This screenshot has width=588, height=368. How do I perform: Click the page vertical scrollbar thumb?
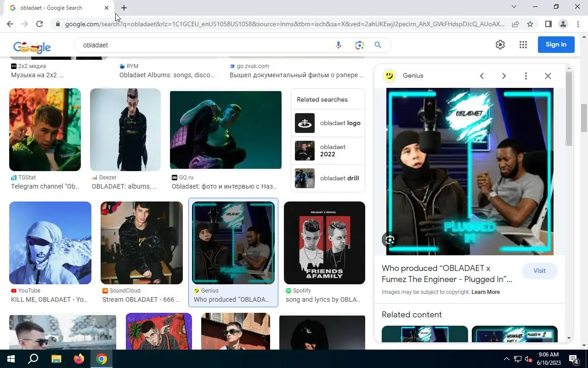584,118
